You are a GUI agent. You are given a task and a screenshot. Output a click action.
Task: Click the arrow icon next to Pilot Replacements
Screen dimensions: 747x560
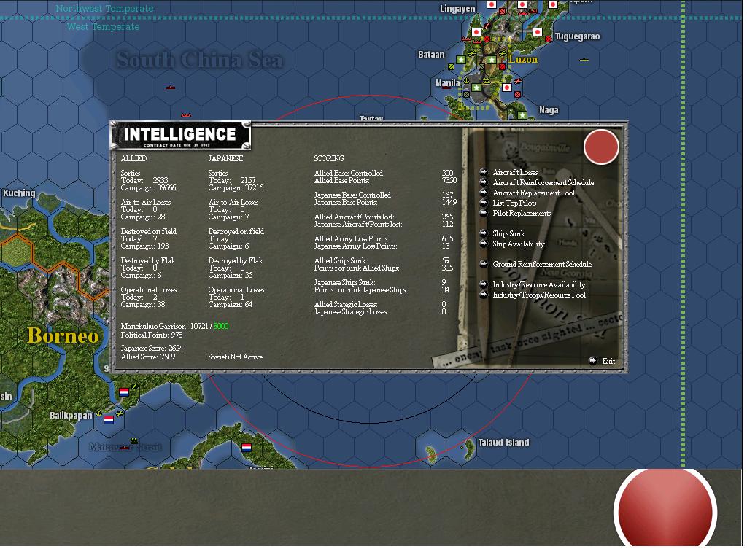coord(483,213)
